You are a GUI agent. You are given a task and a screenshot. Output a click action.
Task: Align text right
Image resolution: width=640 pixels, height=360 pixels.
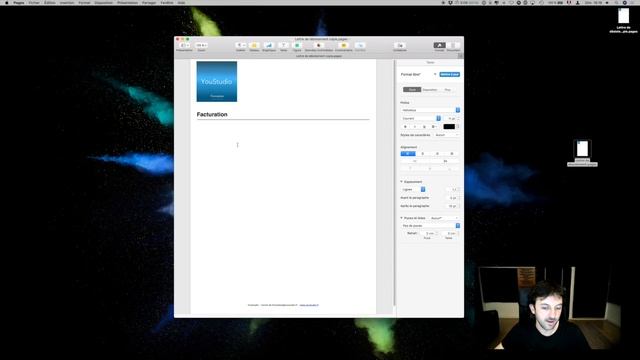point(437,153)
